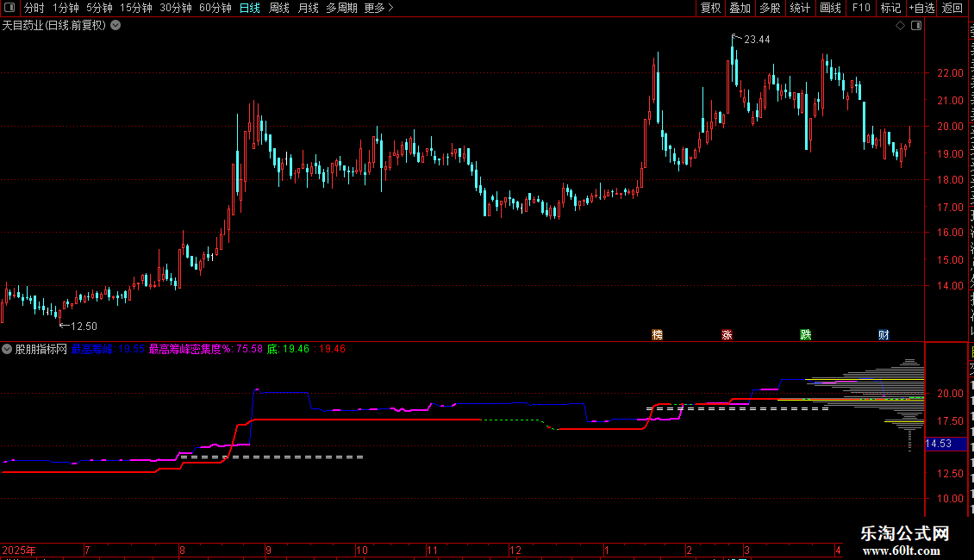Add stock via +自选 button
Screen dimensions: 974x560
[x=921, y=8]
